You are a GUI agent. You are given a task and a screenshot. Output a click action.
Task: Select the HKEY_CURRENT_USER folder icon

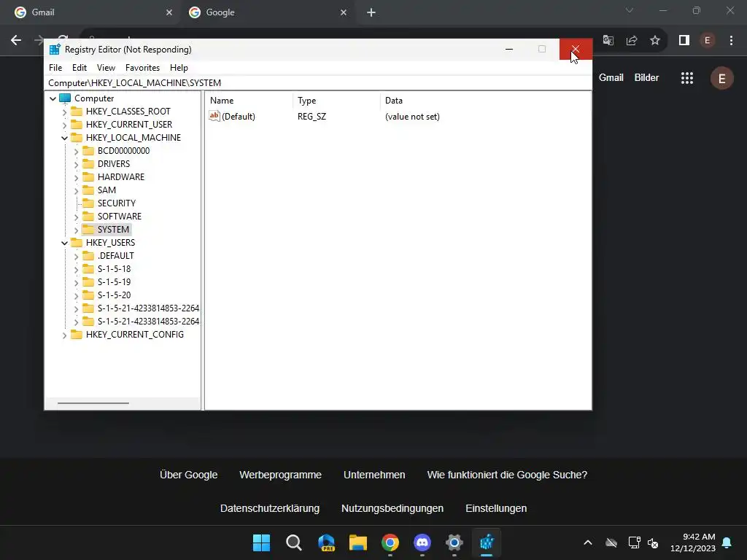[76, 124]
